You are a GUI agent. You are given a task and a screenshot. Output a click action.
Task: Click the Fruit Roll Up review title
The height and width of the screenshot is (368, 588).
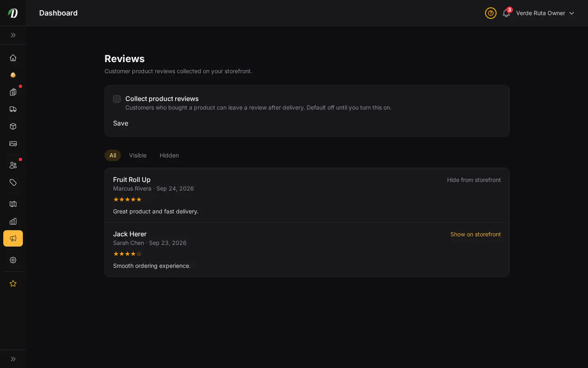[x=132, y=180]
